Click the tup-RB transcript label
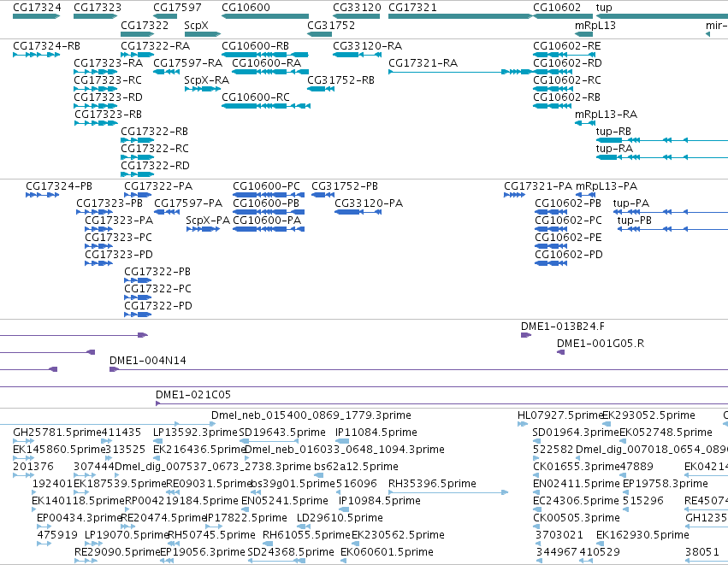This screenshot has width=728, height=565. pos(613,132)
